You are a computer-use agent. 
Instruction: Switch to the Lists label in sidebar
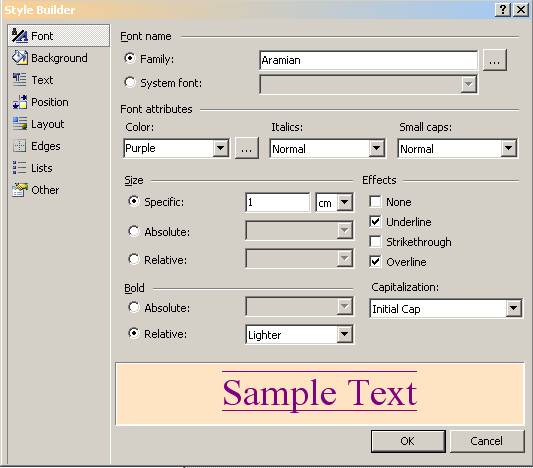point(41,168)
